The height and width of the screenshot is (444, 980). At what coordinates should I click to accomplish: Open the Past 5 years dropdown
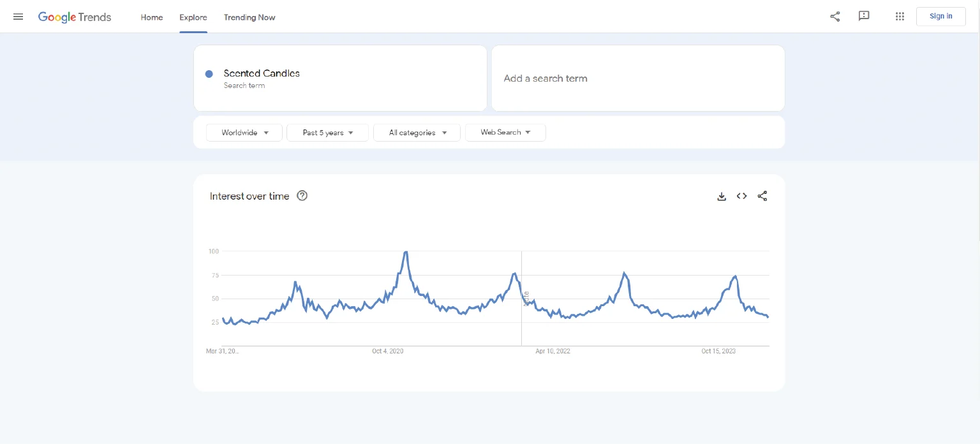327,133
